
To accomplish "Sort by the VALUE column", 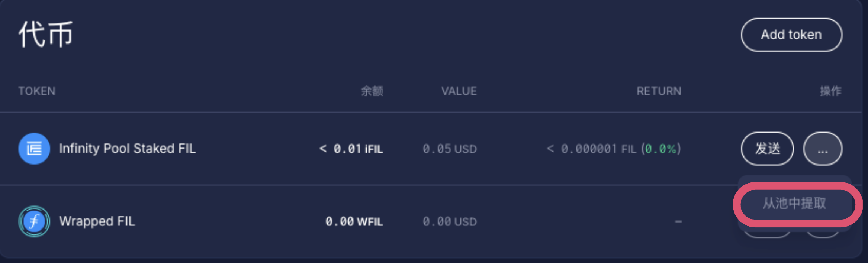I will (x=459, y=91).
